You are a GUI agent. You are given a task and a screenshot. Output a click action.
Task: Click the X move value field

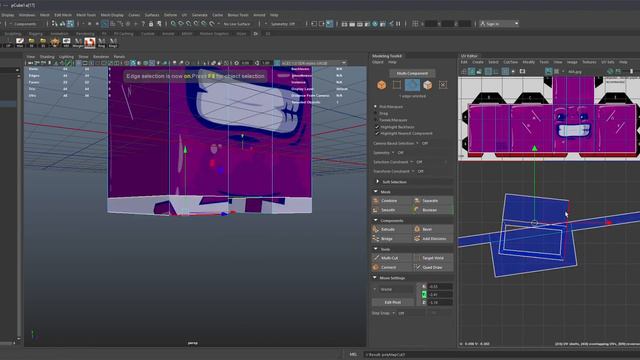440,287
